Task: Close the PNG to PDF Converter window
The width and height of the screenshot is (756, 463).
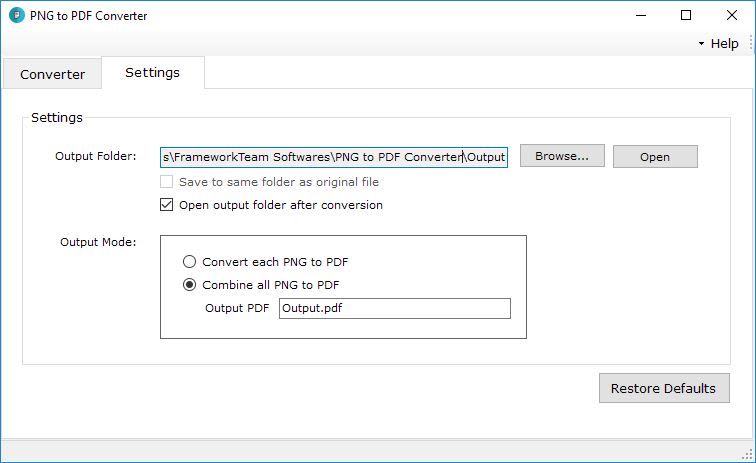Action: pos(731,15)
